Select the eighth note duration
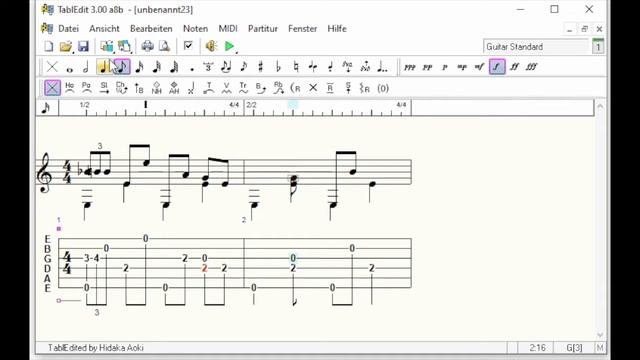 coord(122,67)
